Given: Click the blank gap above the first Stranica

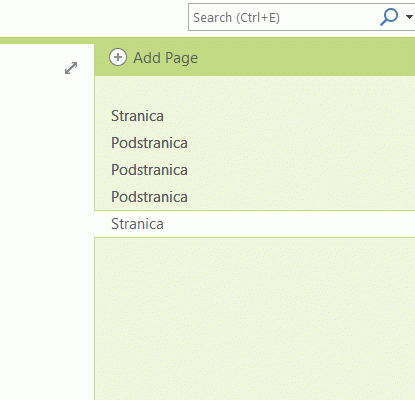Looking at the screenshot, I should click(255, 89).
